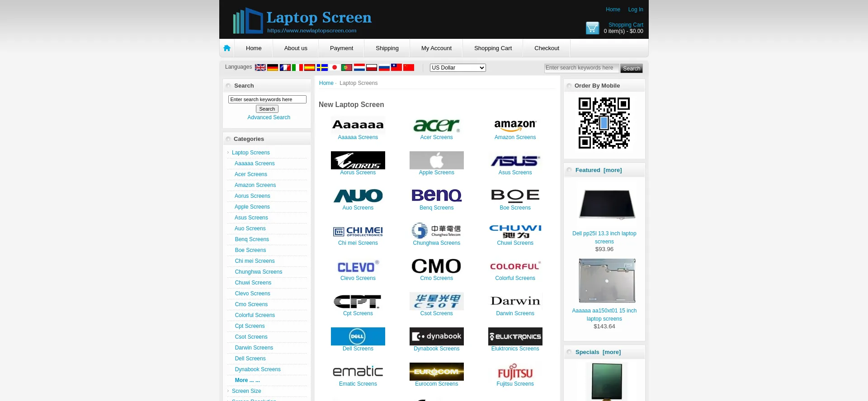Open the Dell pp25l laptop screen thumbnail
Image resolution: width=868 pixels, height=401 pixels.
tap(607, 204)
